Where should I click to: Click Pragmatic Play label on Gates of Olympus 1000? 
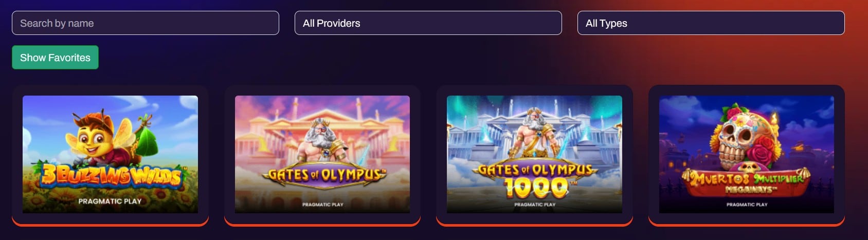coord(535,205)
